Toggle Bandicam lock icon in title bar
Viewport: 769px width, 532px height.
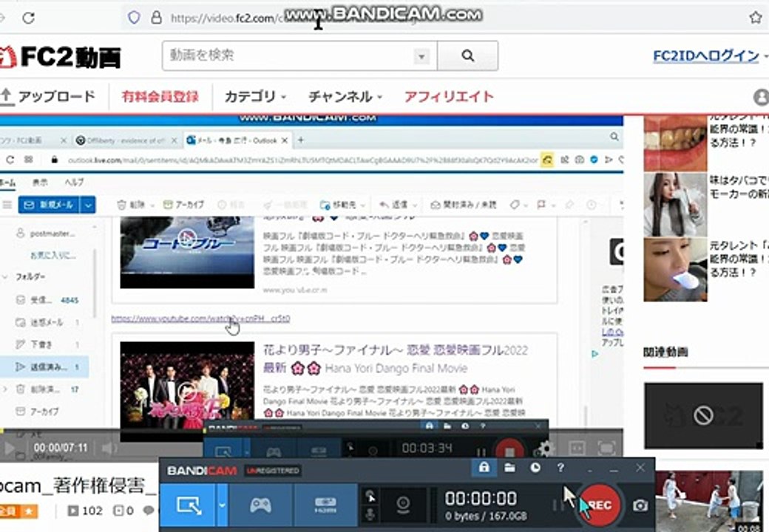pos(484,467)
